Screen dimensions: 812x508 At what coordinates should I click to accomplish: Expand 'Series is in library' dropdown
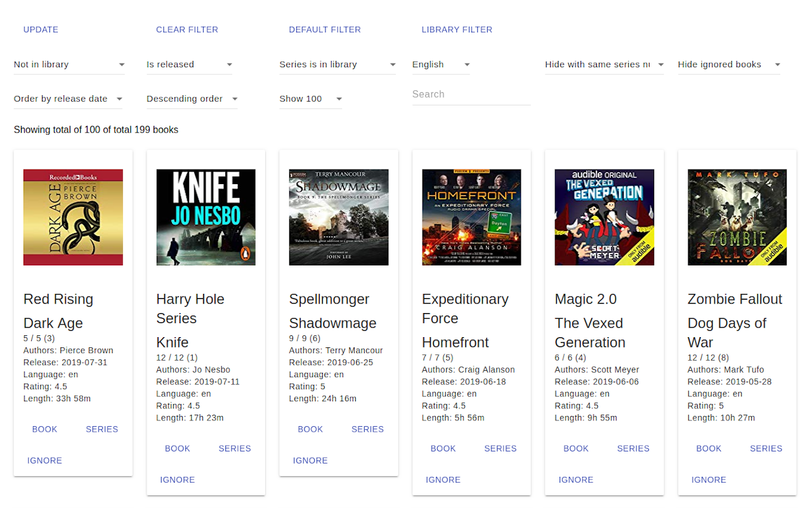click(x=337, y=64)
